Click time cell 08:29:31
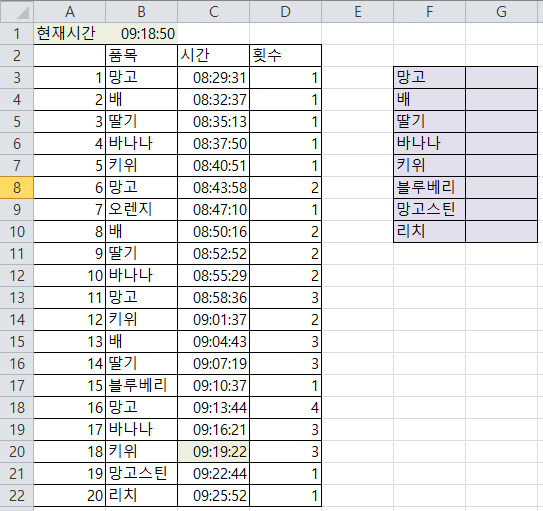543x511 pixels. (x=213, y=78)
